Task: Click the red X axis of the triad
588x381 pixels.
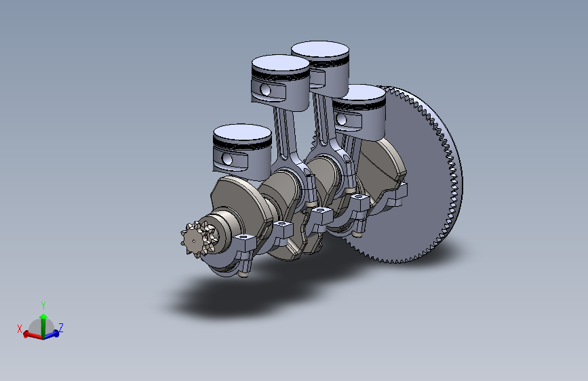Action: click(33, 334)
